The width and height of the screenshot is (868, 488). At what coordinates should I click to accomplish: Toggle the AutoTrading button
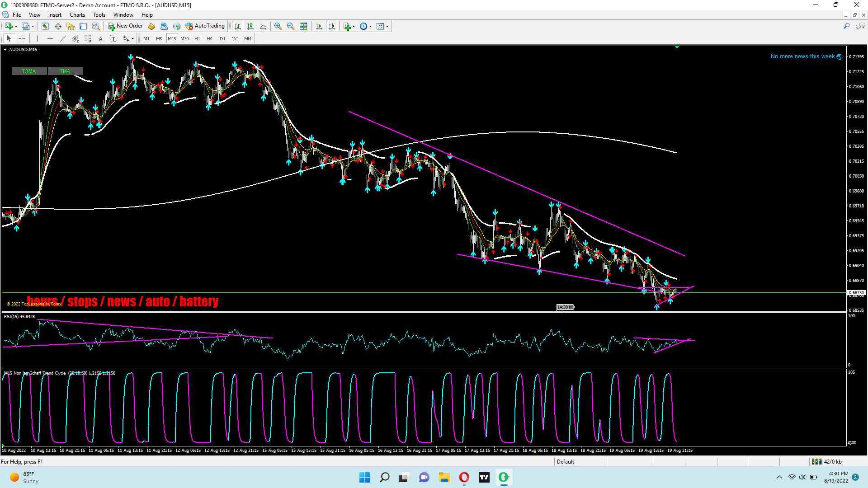pos(205,26)
